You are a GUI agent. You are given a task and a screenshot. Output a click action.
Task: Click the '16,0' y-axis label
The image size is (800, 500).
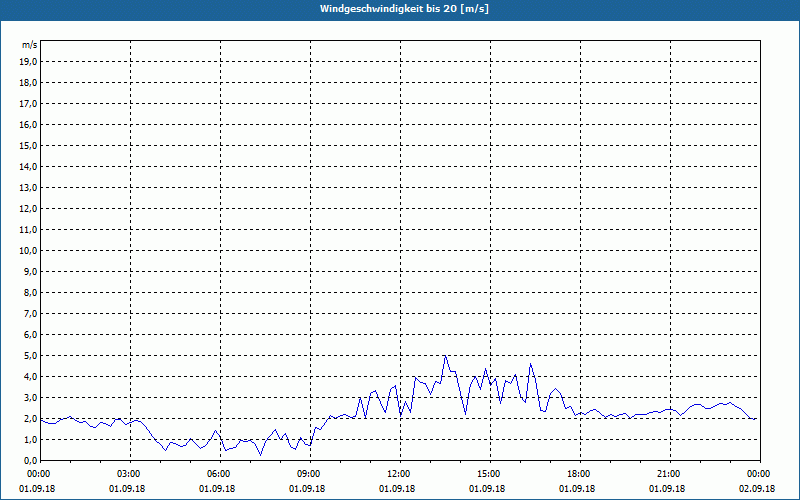(x=28, y=124)
